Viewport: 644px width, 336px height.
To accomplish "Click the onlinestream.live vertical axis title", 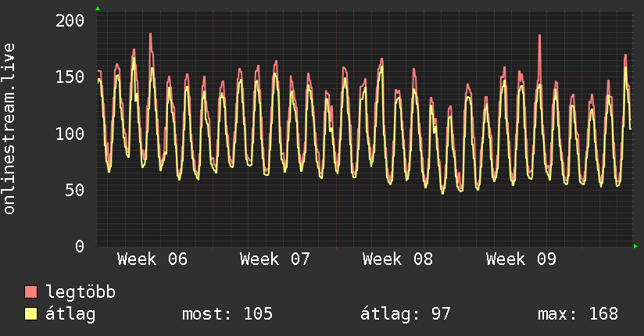I will tap(9, 129).
